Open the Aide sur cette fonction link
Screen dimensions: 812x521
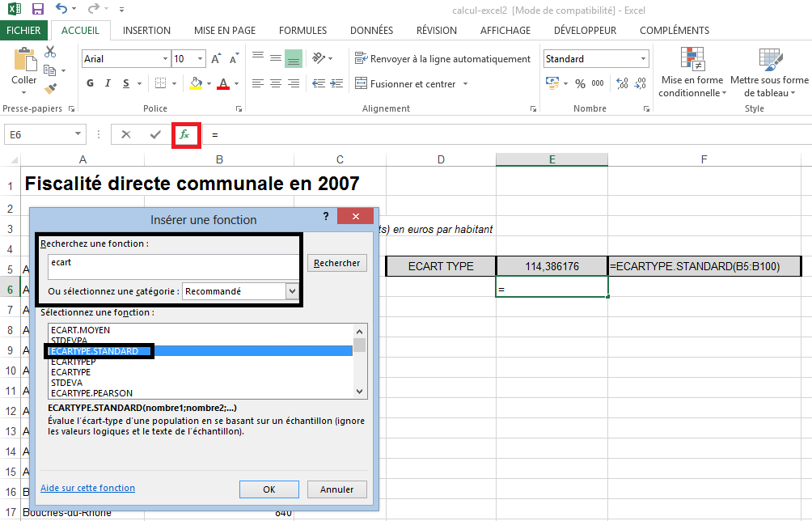click(x=87, y=488)
